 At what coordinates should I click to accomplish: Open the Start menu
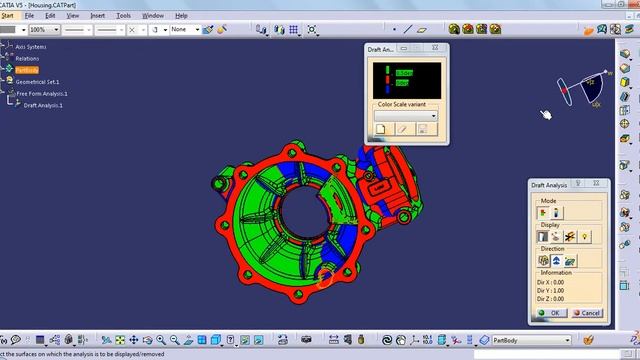[x=7, y=16]
